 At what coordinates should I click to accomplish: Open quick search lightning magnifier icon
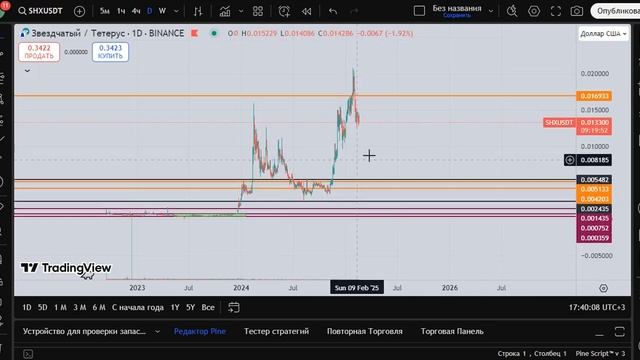tap(512, 11)
